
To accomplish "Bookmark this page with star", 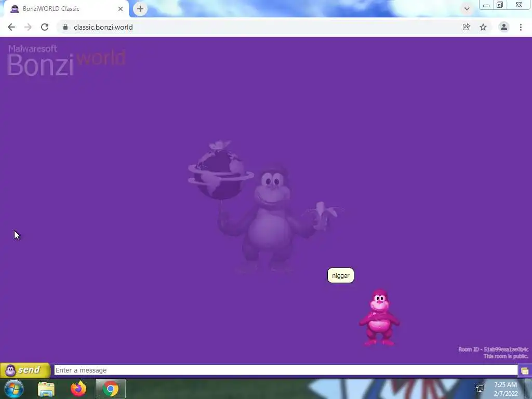I will (x=483, y=27).
